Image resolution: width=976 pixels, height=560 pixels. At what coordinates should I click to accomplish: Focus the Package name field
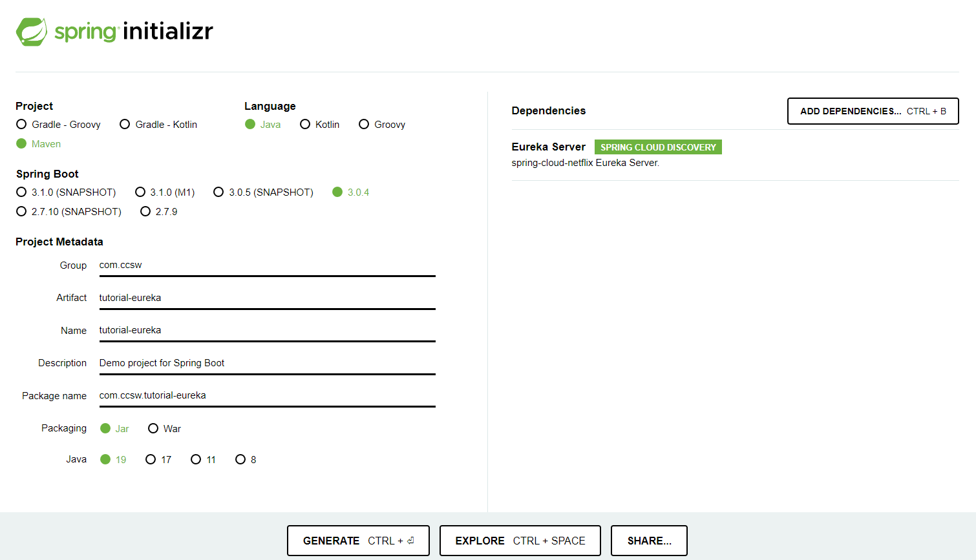tap(267, 395)
